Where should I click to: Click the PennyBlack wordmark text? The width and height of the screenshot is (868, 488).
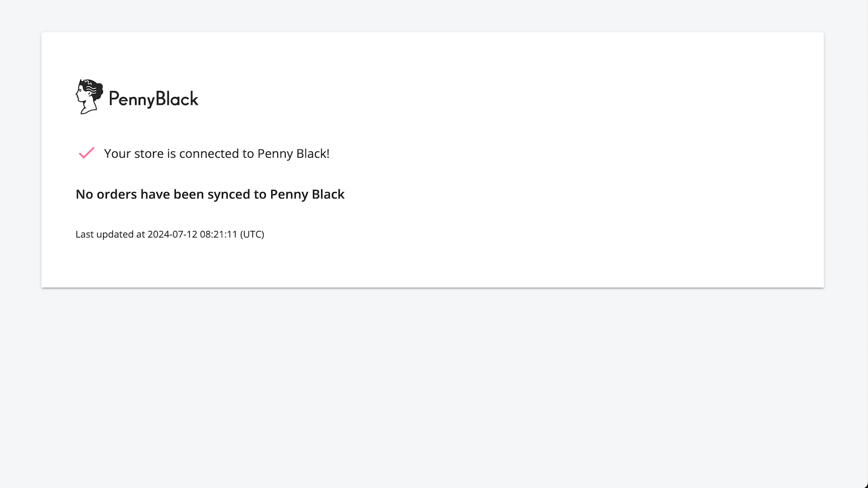click(x=154, y=99)
